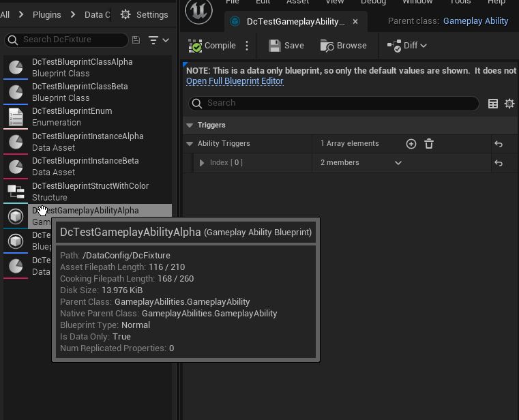
Task: Save the current search as a collection
Action: coord(136,40)
